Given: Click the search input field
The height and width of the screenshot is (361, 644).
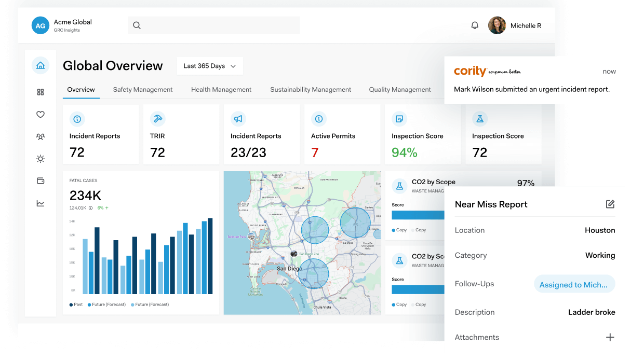Looking at the screenshot, I should pyautogui.click(x=214, y=25).
